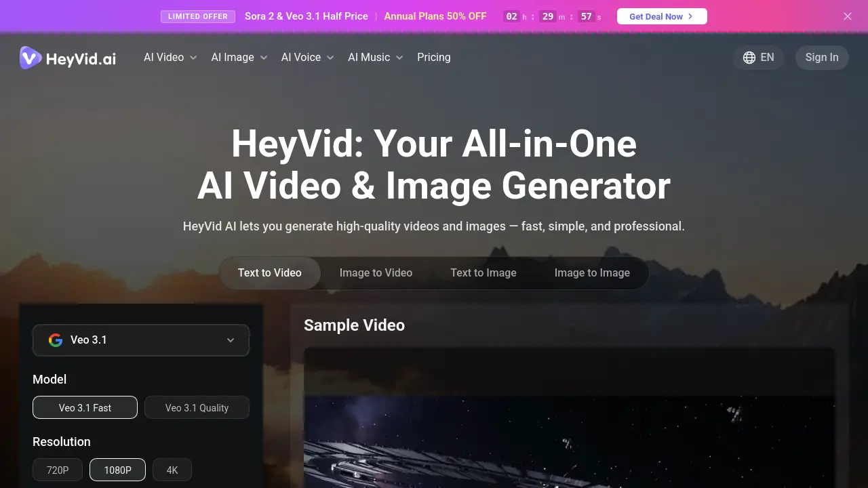Switch to Text to Image tab
Image resolution: width=868 pixels, height=488 pixels.
click(x=484, y=273)
